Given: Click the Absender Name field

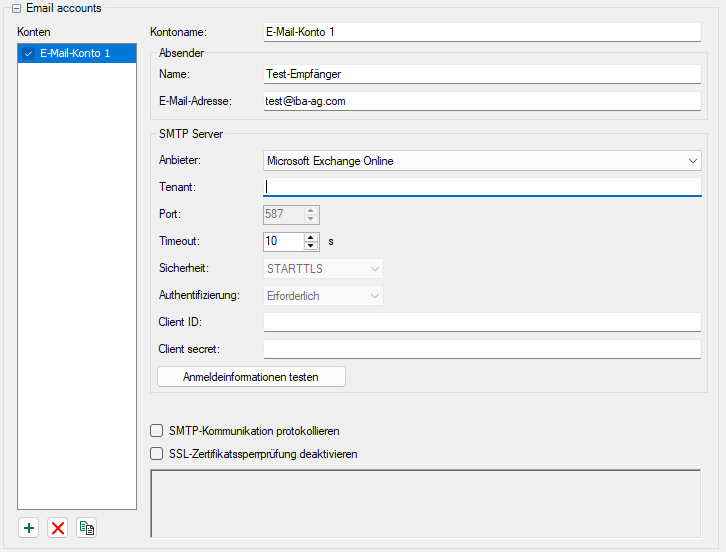Looking at the screenshot, I should coord(482,74).
